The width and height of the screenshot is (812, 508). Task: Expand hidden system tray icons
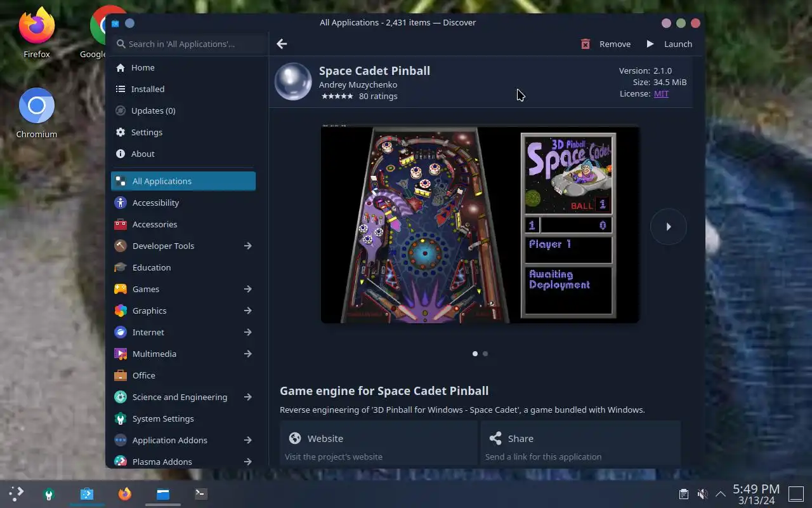721,494
